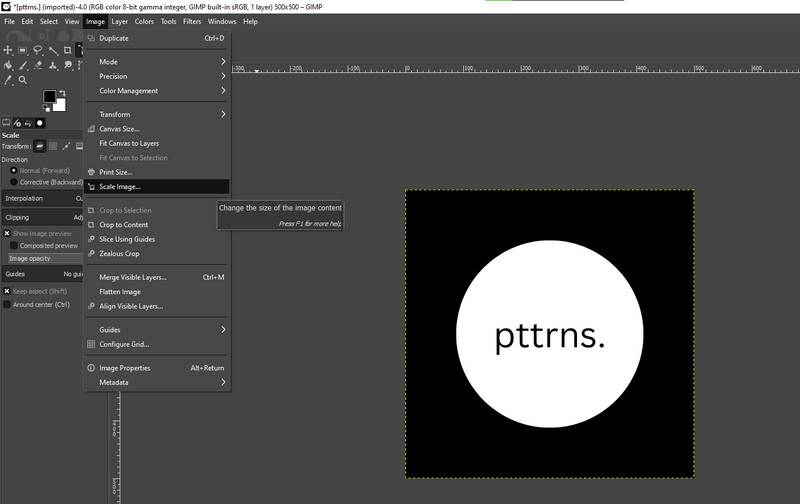Click the Duplicate menu entry icon

[91, 38]
